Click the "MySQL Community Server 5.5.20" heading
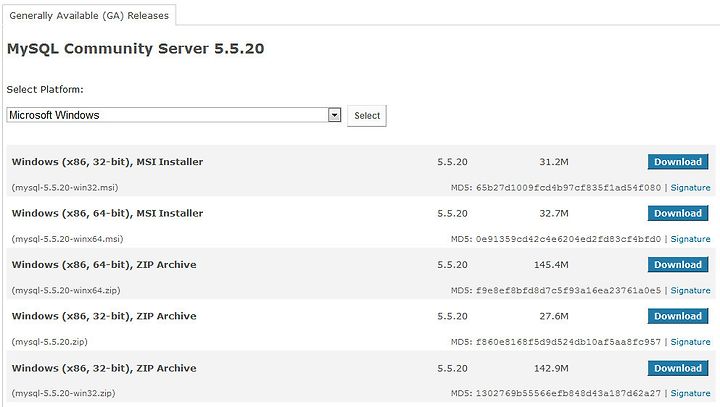This screenshot has width=720, height=407. 135,49
